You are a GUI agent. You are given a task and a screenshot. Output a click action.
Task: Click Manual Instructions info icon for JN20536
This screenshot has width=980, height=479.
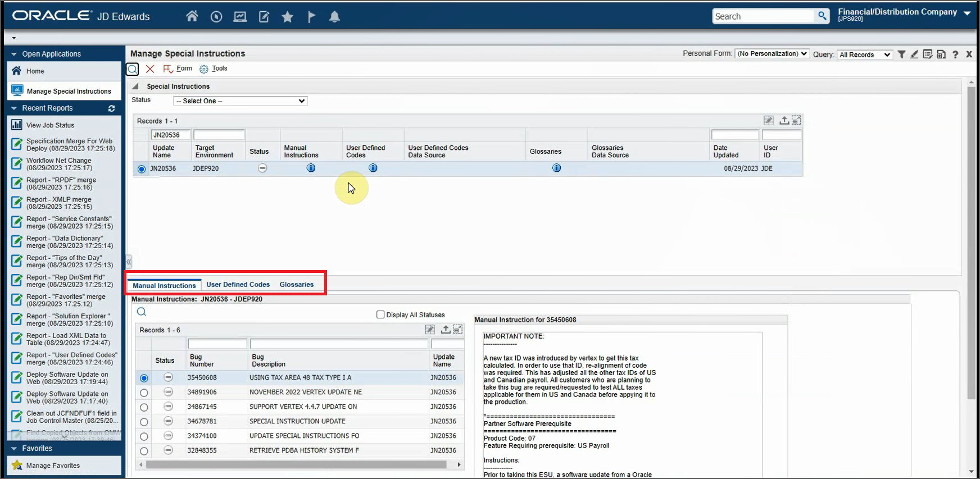tap(311, 168)
